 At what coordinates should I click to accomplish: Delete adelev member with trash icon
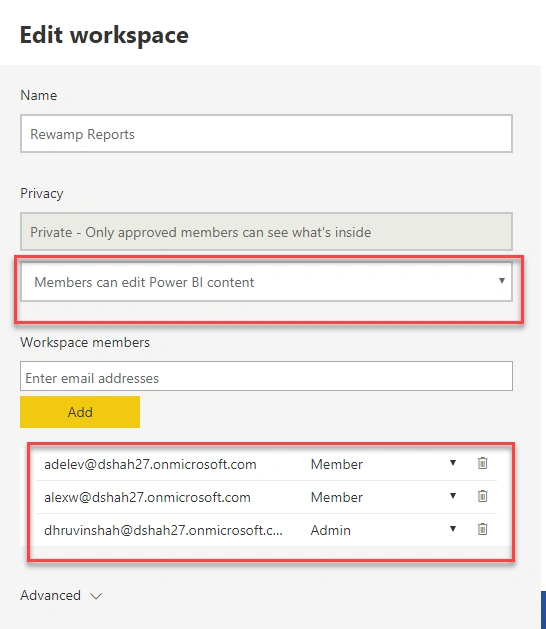482,463
